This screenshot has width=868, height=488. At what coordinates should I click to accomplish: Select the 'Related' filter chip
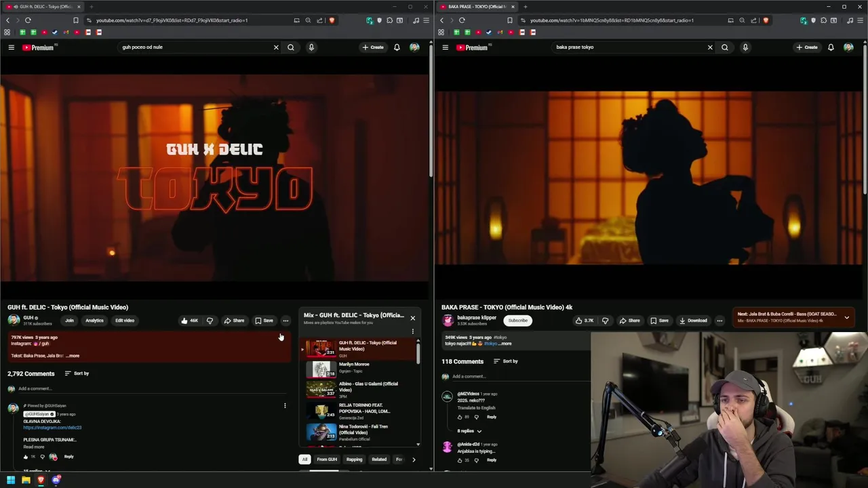click(x=379, y=460)
